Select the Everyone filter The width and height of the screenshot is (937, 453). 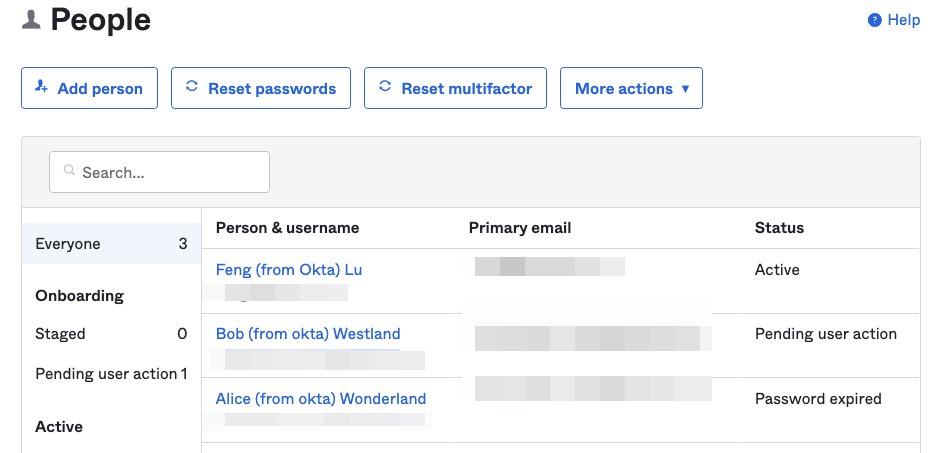111,244
